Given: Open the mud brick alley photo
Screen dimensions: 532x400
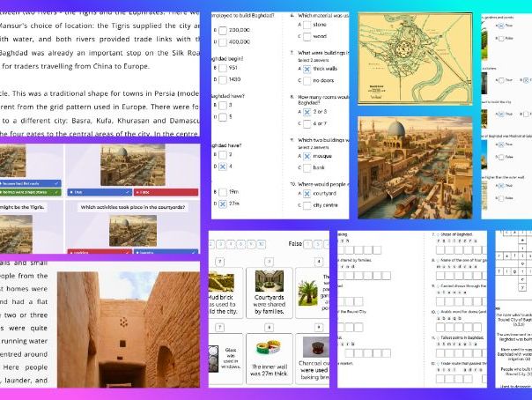Looking at the screenshot, I should (x=129, y=330).
